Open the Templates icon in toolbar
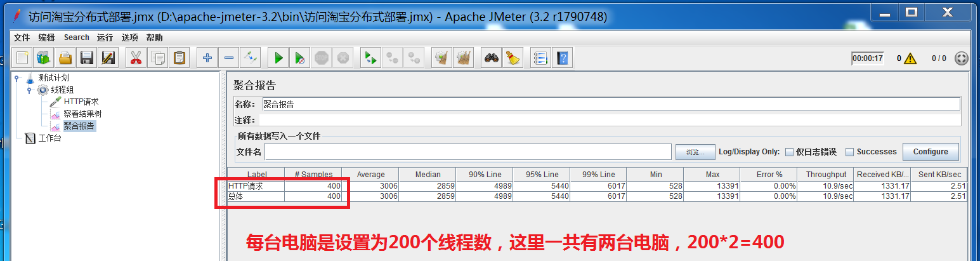Screen dimensions: 980x261 [x=43, y=58]
